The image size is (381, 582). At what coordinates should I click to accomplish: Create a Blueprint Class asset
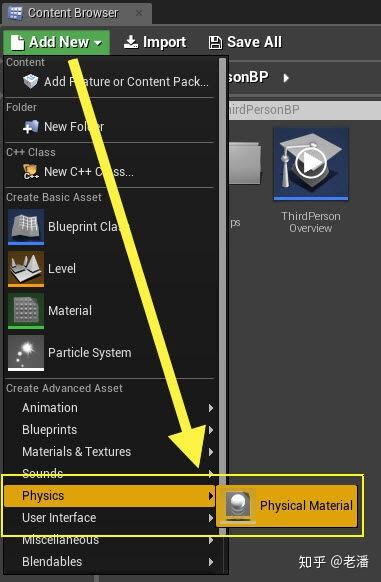[x=110, y=226]
